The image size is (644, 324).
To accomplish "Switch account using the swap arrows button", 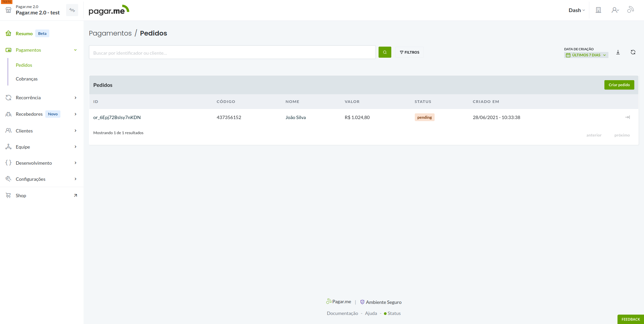I will point(72,10).
